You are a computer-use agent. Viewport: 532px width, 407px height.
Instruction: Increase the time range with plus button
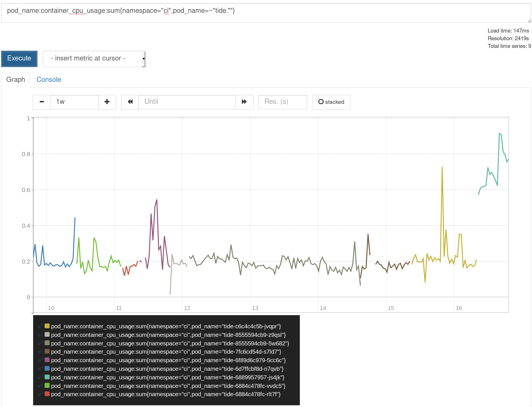click(107, 102)
